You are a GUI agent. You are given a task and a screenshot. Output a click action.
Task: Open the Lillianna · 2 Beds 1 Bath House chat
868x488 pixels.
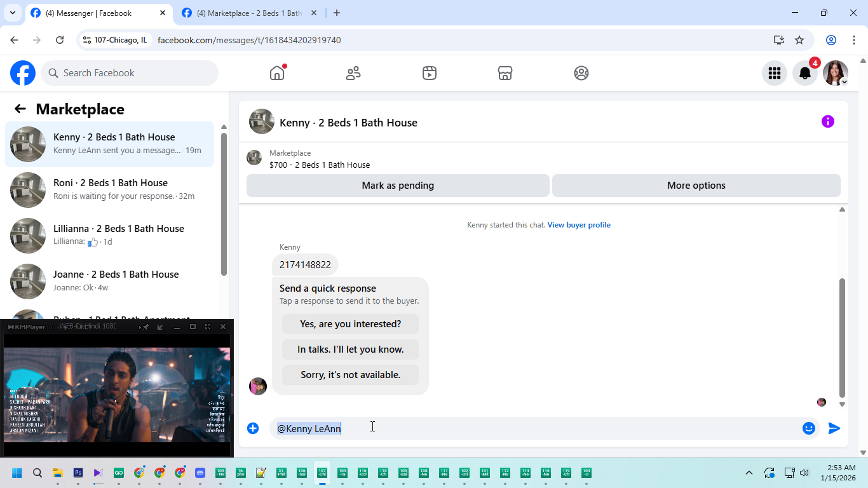tap(110, 236)
